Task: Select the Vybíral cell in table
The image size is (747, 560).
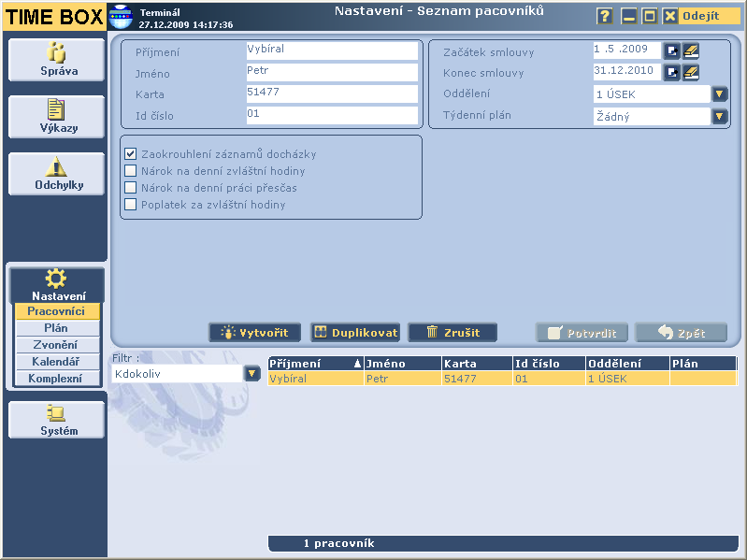Action: click(x=315, y=379)
